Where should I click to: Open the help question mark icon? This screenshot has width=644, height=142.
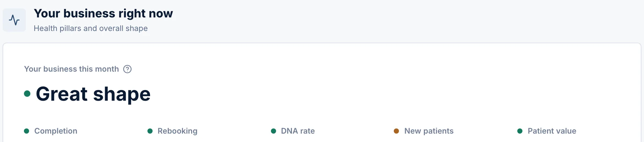[x=127, y=69]
